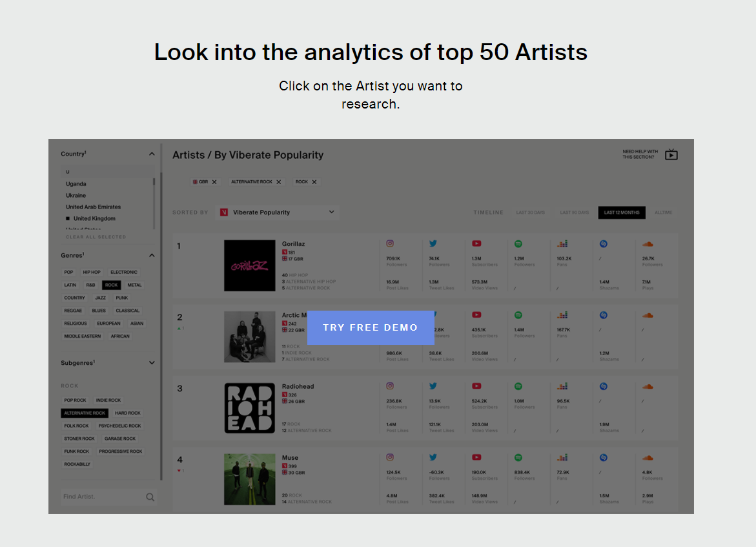Collapse the Genres filter section

click(152, 255)
